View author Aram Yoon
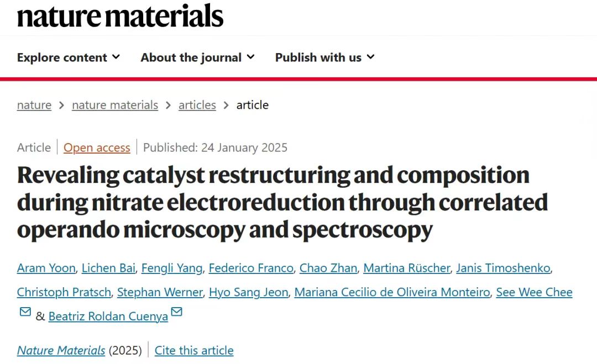 tap(46, 268)
